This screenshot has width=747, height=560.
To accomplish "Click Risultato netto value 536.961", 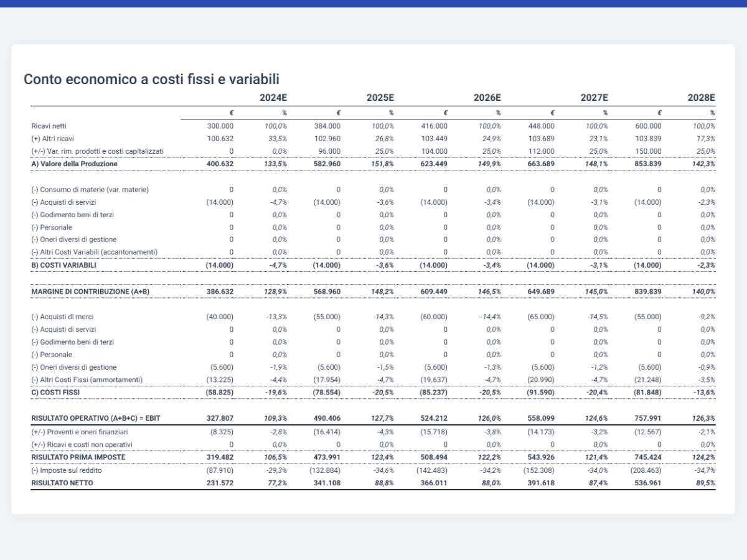I will point(648,483).
